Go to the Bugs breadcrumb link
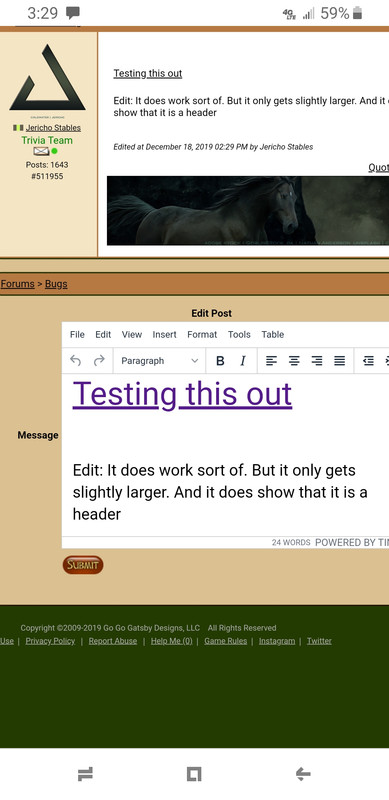The height and width of the screenshot is (800, 389). point(56,284)
